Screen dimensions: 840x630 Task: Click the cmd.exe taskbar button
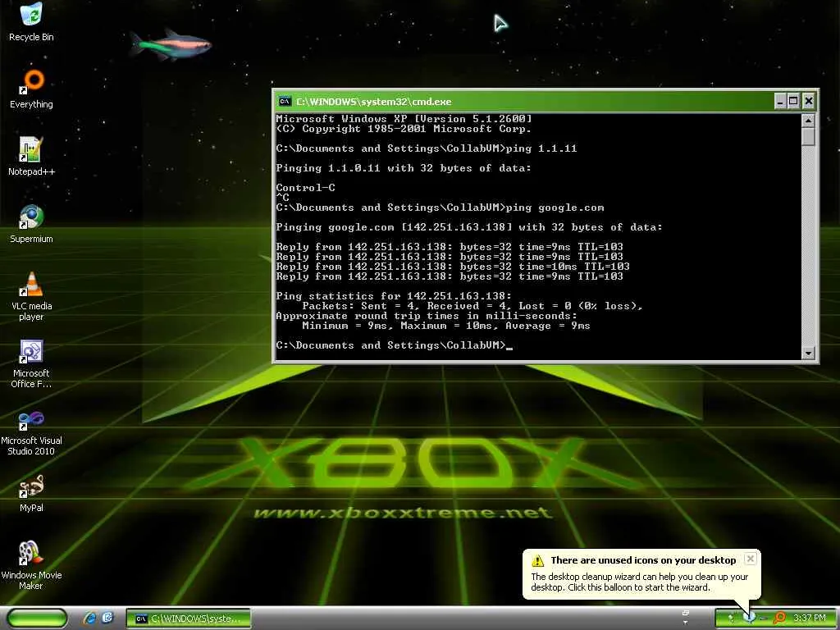tap(189, 619)
